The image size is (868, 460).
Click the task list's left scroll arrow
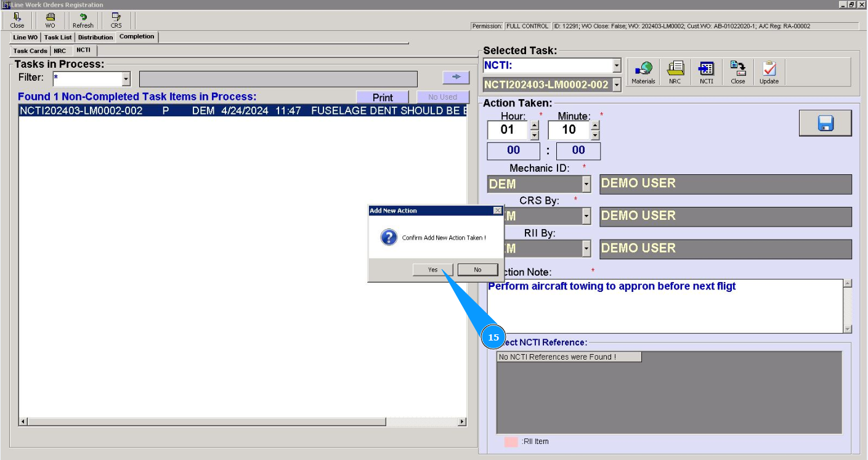tap(23, 422)
